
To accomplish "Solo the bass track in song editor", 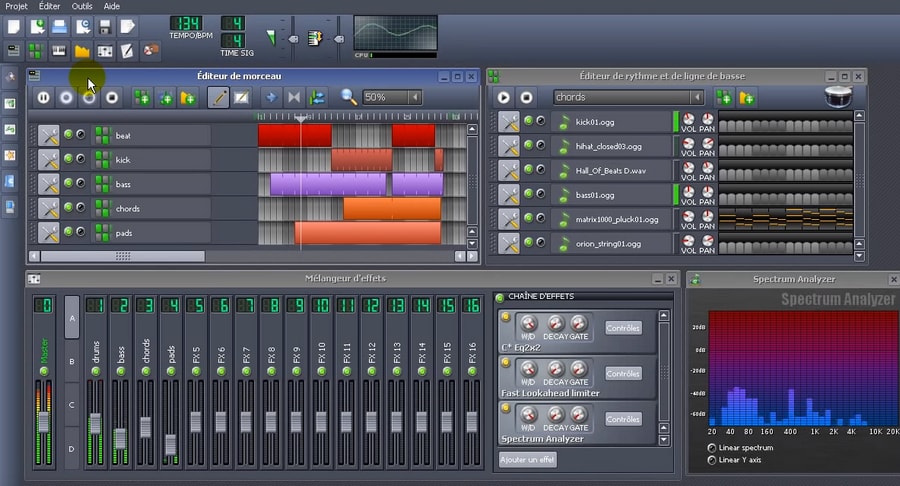I will pos(81,183).
